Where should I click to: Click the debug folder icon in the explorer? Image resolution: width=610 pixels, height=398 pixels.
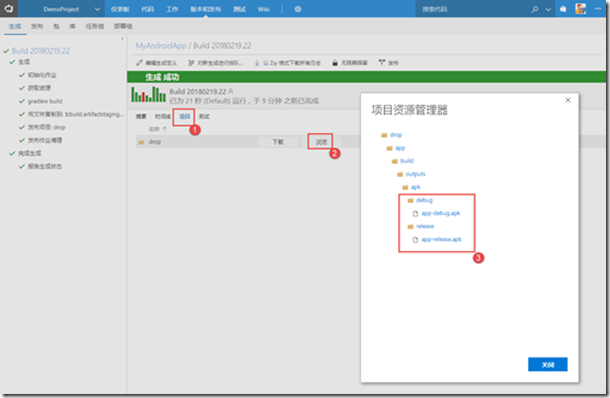coord(410,200)
